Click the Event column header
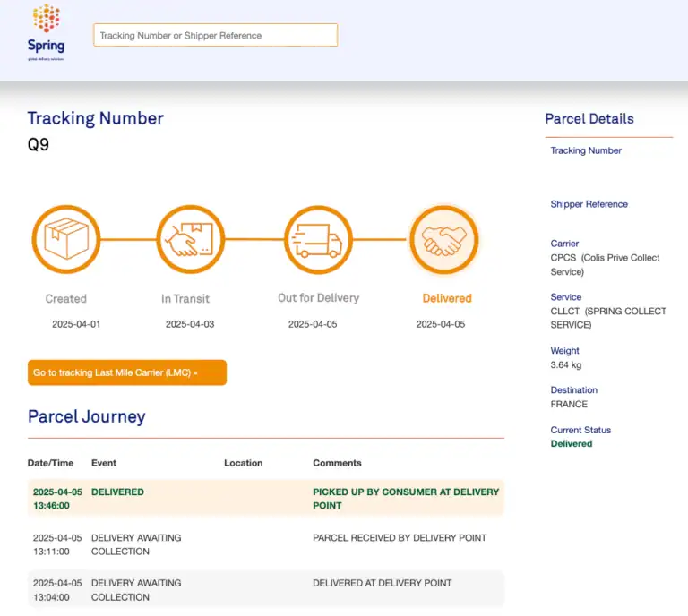 (104, 463)
